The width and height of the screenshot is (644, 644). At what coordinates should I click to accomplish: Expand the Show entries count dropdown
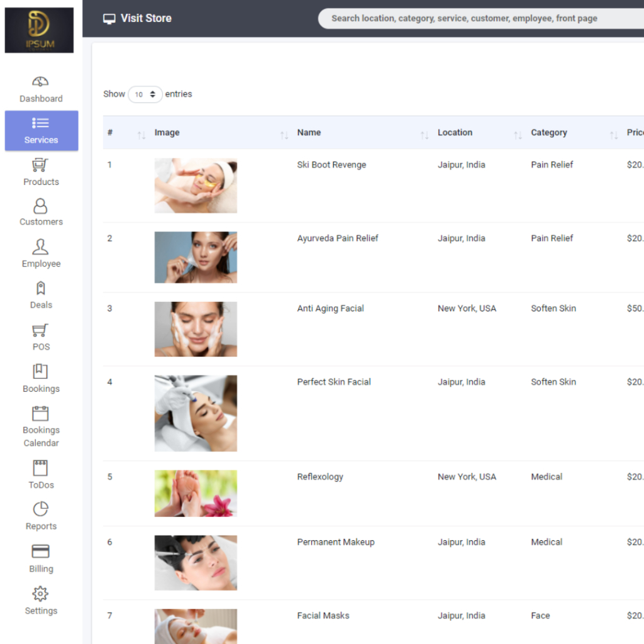(x=145, y=94)
